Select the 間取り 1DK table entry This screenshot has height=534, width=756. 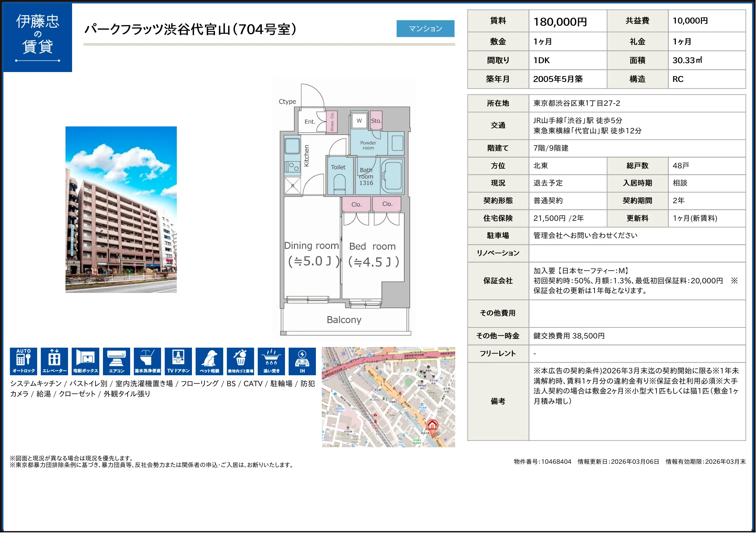tap(541, 60)
